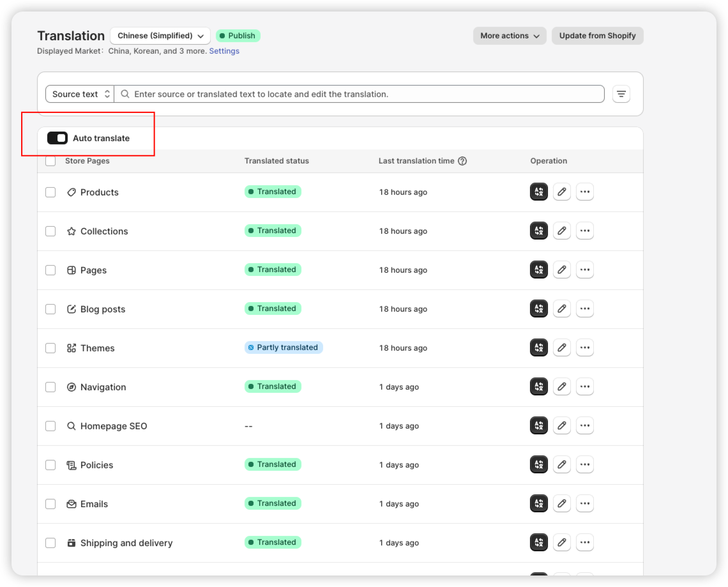Click the Homepage SEO row label

pyautogui.click(x=114, y=426)
